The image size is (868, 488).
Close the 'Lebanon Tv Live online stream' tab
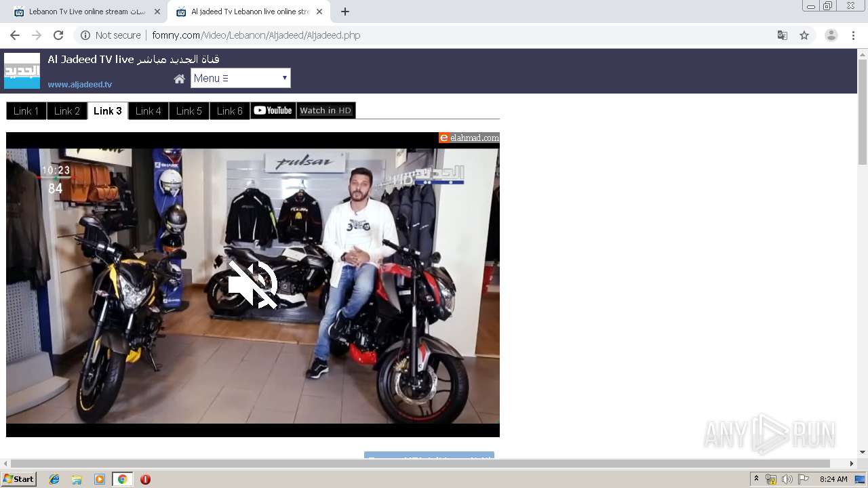(x=157, y=12)
